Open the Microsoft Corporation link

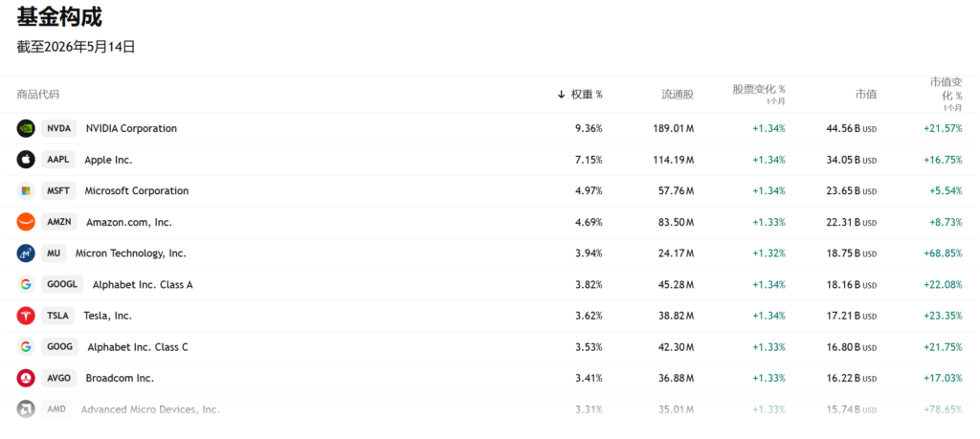136,191
